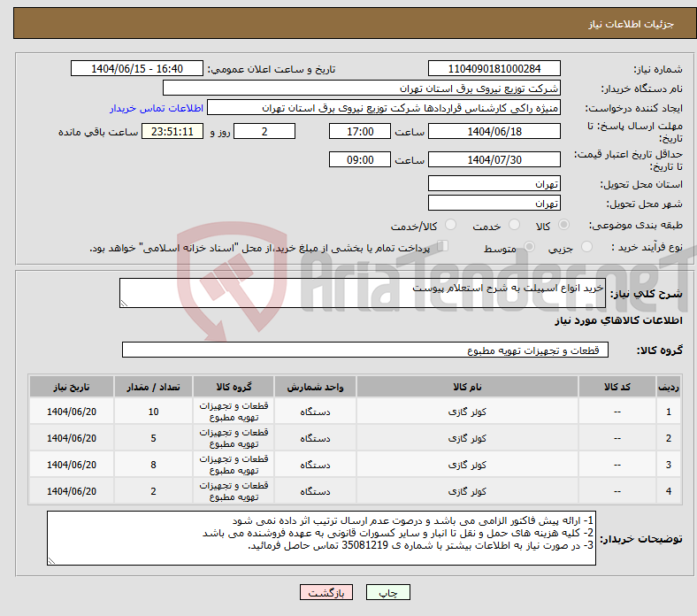The image size is (697, 616).
Task: Click the remaining time field 23:51:11
Action: click(172, 131)
